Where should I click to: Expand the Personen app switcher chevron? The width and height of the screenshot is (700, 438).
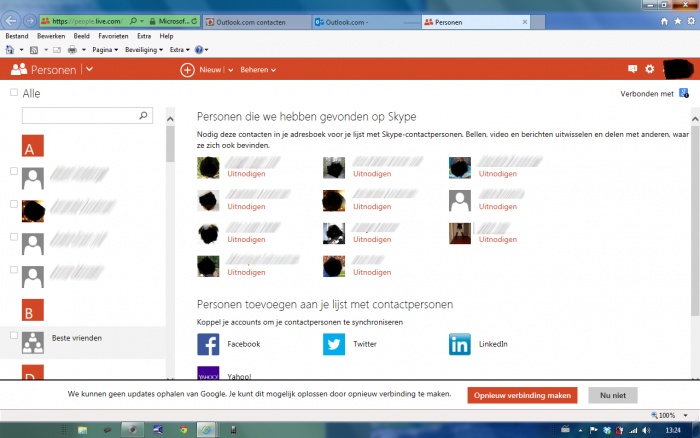pyautogui.click(x=89, y=69)
